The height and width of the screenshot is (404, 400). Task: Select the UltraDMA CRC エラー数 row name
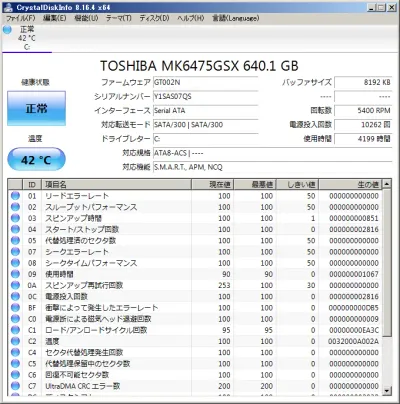click(83, 386)
